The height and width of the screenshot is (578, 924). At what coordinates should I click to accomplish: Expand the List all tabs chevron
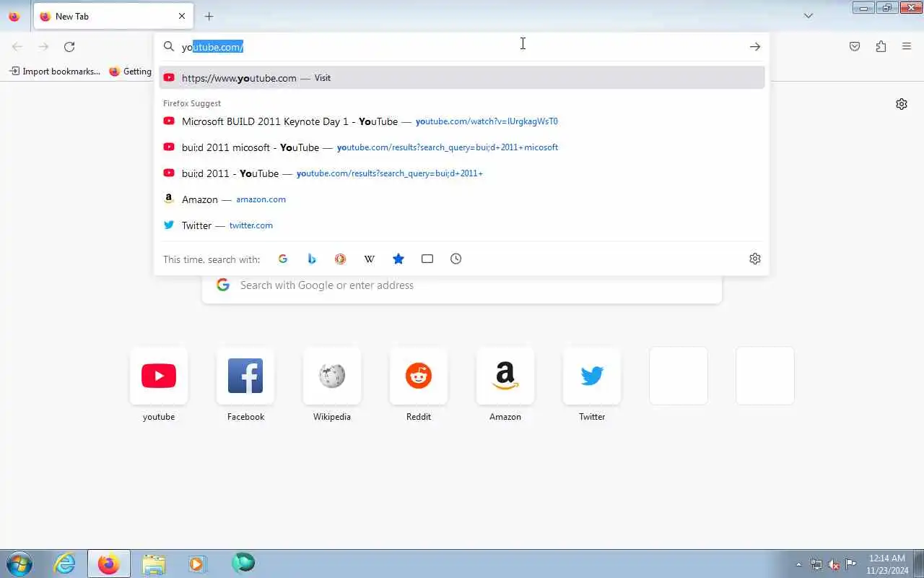click(x=808, y=16)
